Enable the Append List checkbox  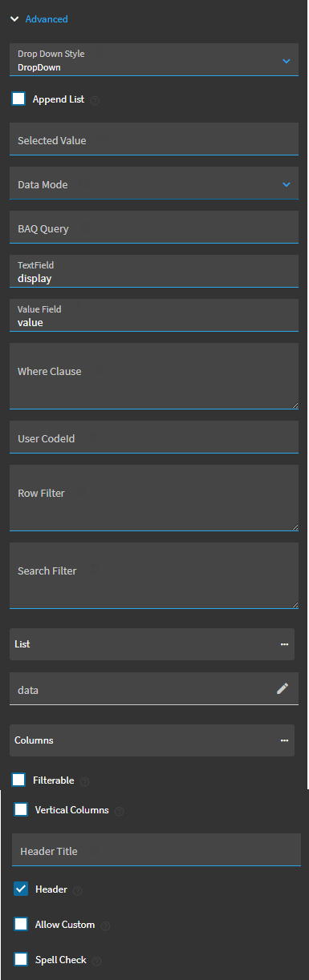point(18,99)
